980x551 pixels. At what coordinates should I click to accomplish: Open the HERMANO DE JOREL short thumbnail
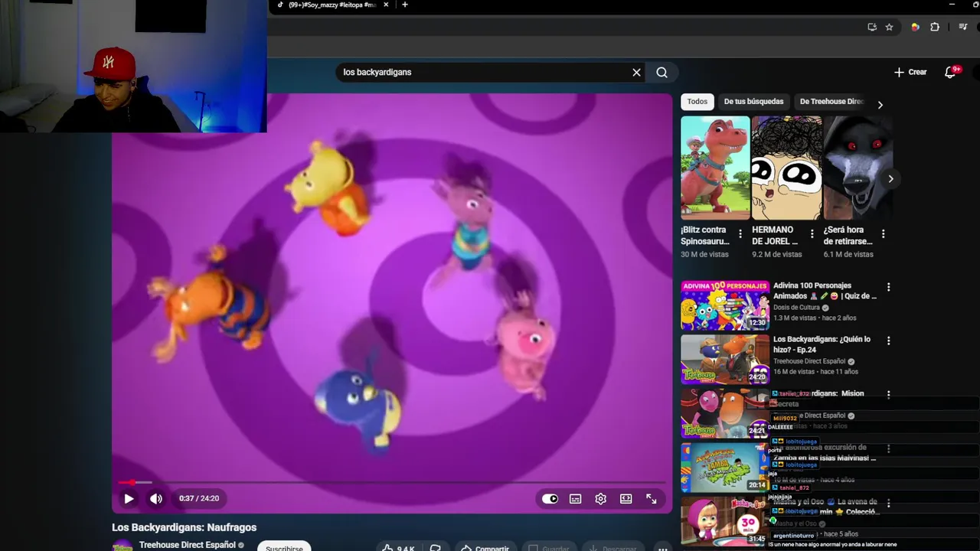coord(786,168)
